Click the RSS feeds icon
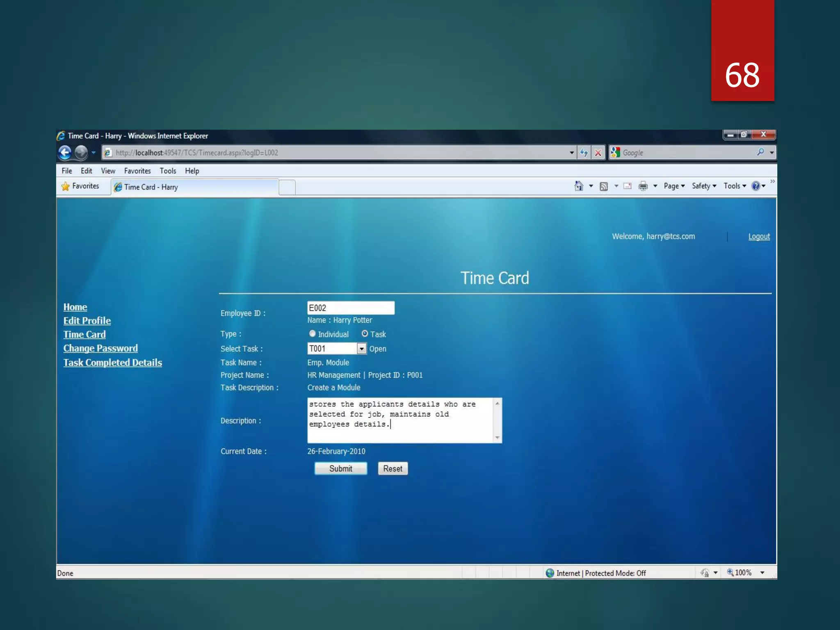This screenshot has width=840, height=630. [x=603, y=186]
